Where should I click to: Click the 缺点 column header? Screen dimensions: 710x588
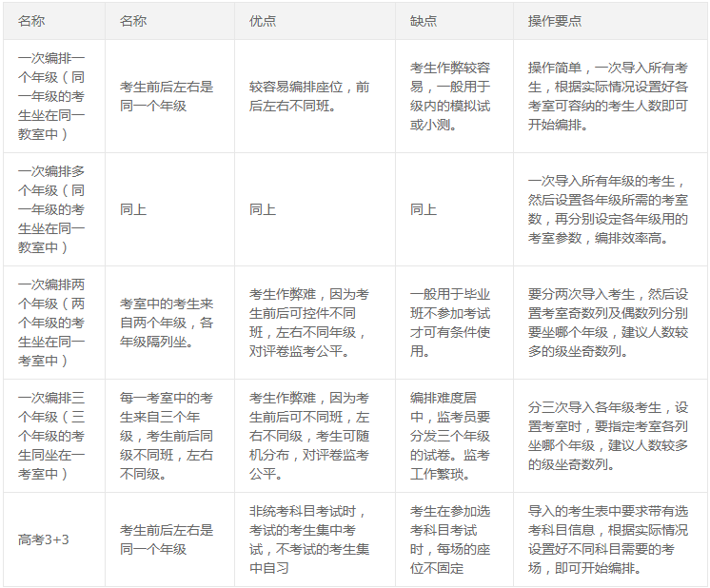click(x=424, y=20)
